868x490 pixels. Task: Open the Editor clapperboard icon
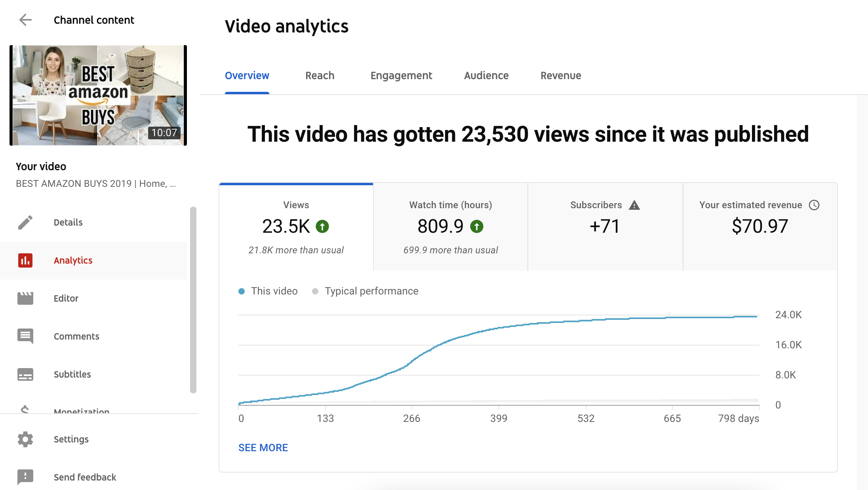[x=25, y=298]
